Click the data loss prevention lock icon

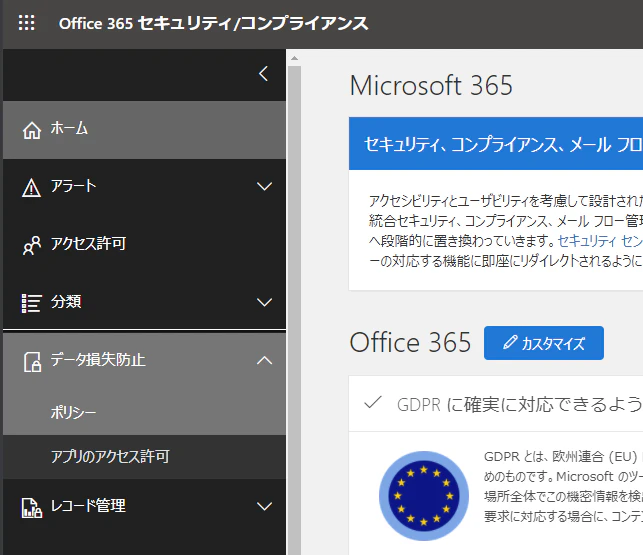click(x=32, y=362)
